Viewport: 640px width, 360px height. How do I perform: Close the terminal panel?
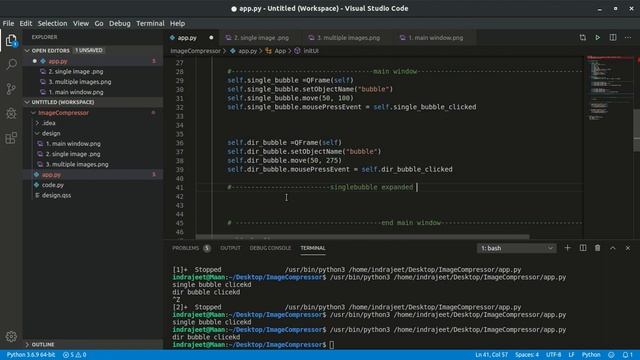point(628,248)
